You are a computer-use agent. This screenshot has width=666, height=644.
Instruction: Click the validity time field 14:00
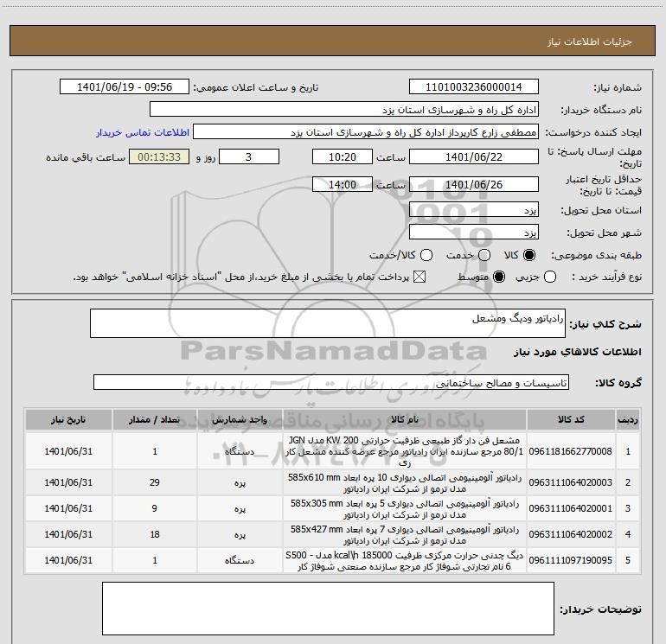click(343, 185)
